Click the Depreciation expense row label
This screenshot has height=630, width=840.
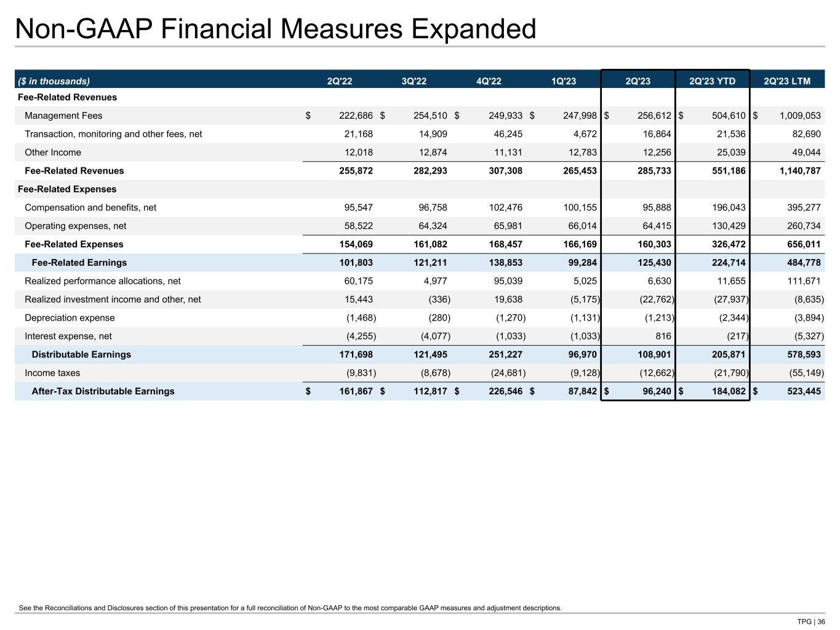(70, 318)
